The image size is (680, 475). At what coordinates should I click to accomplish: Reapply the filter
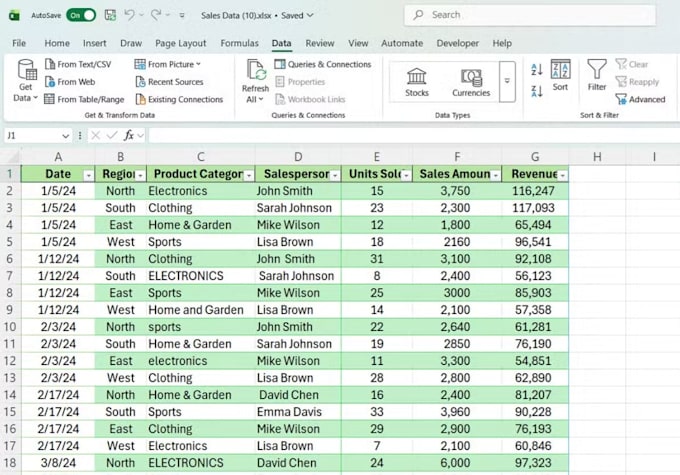pyautogui.click(x=637, y=82)
